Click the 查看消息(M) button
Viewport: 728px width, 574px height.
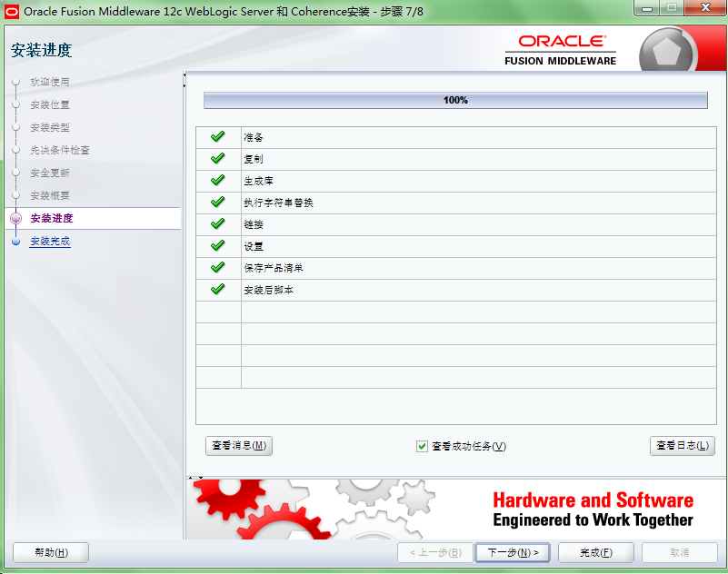click(x=239, y=446)
